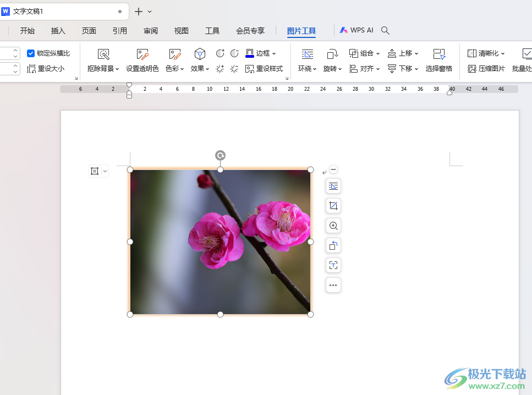The height and width of the screenshot is (395, 532).
Task: Click the lower size spinner's down arrow
Action: 15,72
